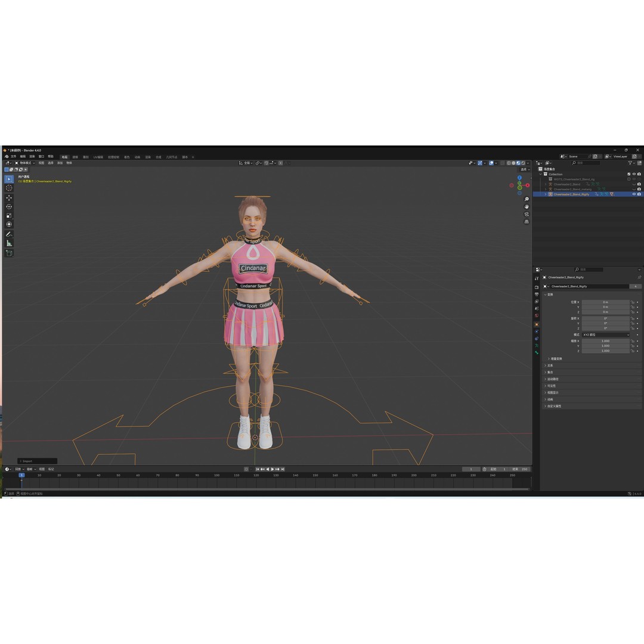Open the Render properties tab

point(537,287)
